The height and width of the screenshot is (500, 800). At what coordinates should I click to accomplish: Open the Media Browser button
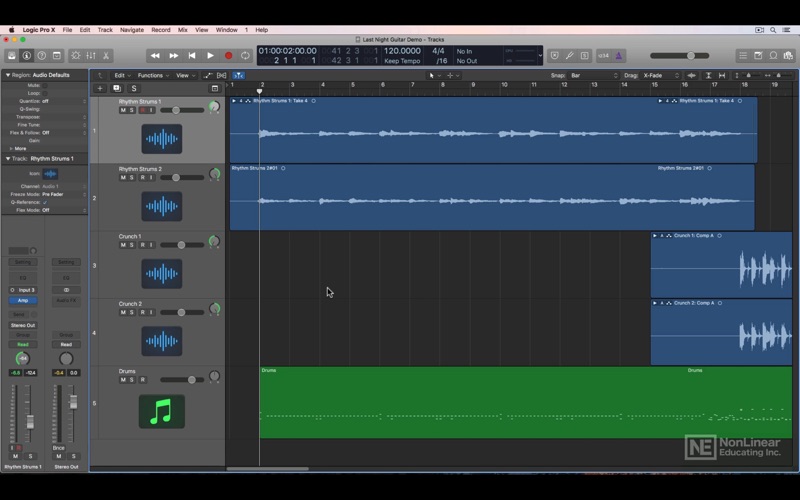pyautogui.click(x=788, y=56)
